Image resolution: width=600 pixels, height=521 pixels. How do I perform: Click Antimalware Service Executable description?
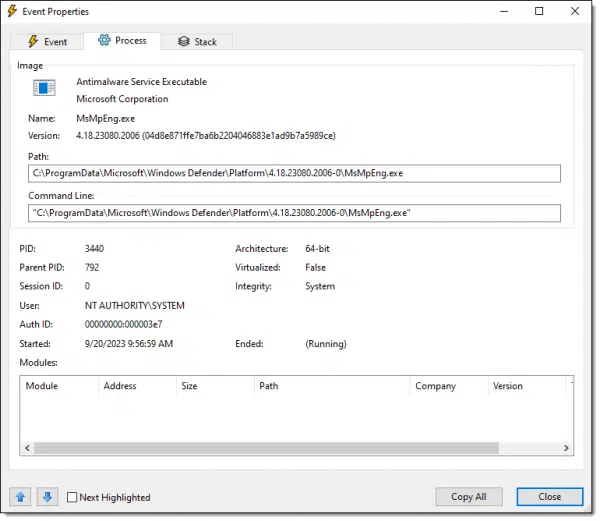click(x=142, y=81)
